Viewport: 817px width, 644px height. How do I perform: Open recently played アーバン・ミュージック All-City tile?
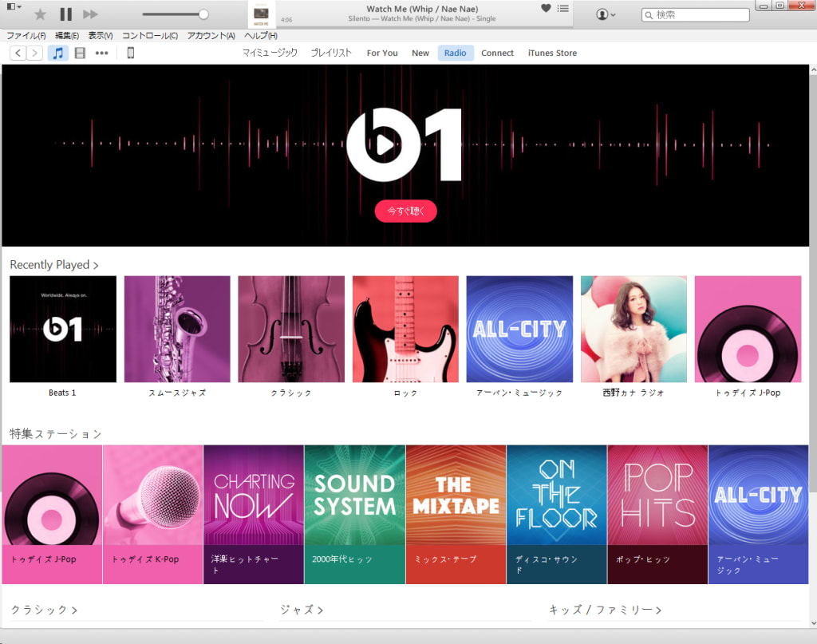(x=519, y=329)
